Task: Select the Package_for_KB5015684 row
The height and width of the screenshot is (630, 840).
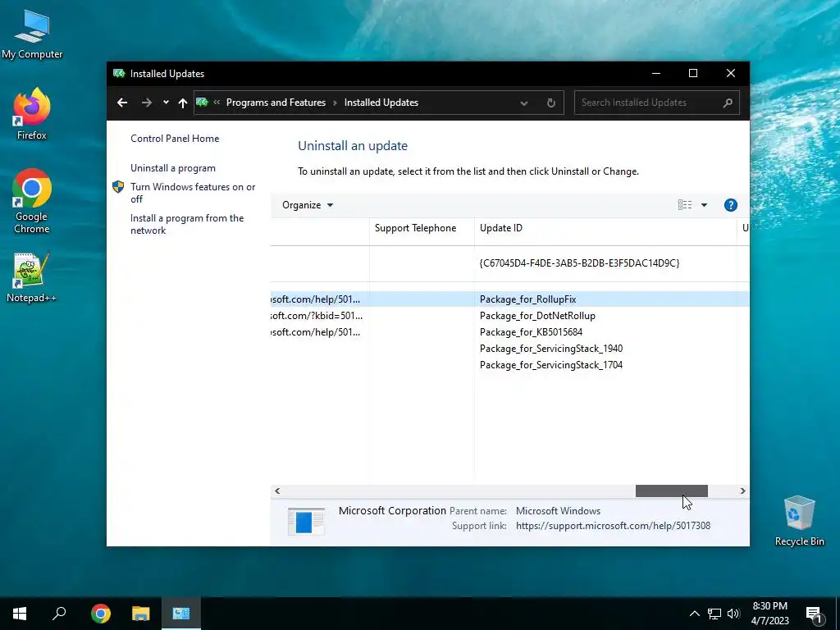Action: coord(509,332)
